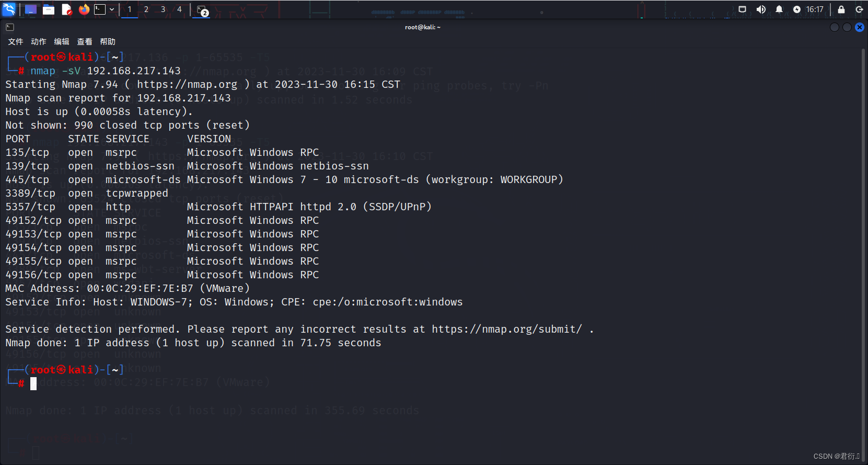Image resolution: width=868 pixels, height=465 pixels.
Task: Switch to workspace 4
Action: [179, 9]
